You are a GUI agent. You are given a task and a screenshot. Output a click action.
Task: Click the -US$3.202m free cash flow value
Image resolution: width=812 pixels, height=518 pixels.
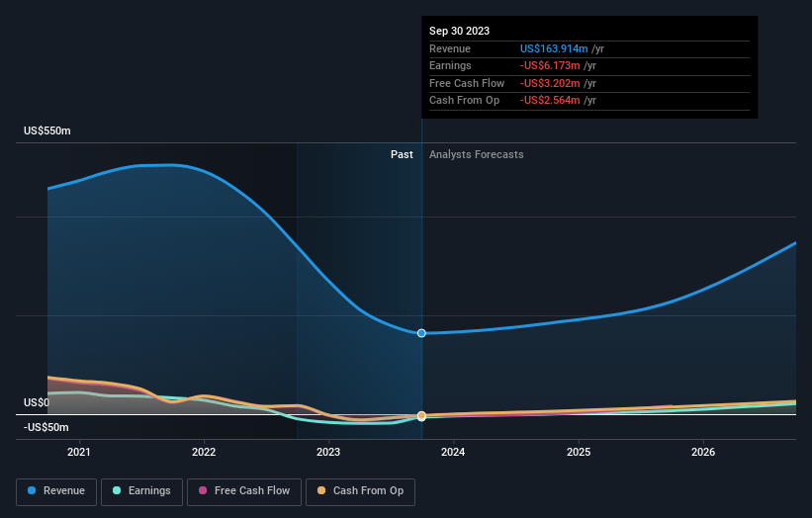click(x=550, y=83)
